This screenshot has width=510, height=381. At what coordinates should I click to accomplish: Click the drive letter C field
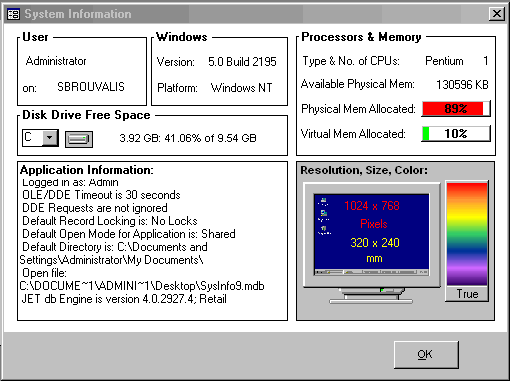pos(32,138)
